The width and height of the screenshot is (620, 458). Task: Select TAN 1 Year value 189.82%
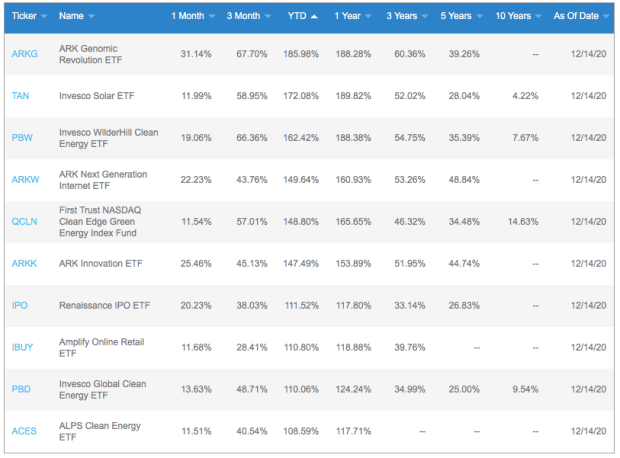tap(353, 96)
